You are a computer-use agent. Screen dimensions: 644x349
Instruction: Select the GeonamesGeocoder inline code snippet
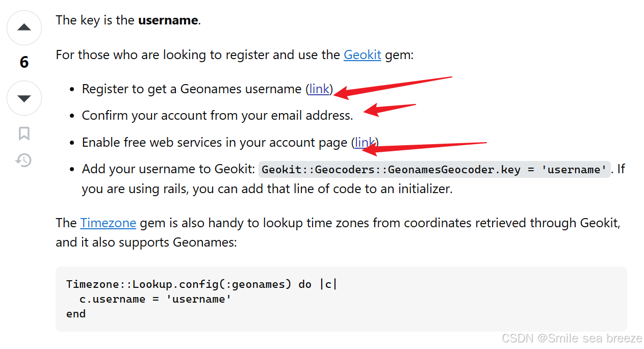(x=434, y=169)
